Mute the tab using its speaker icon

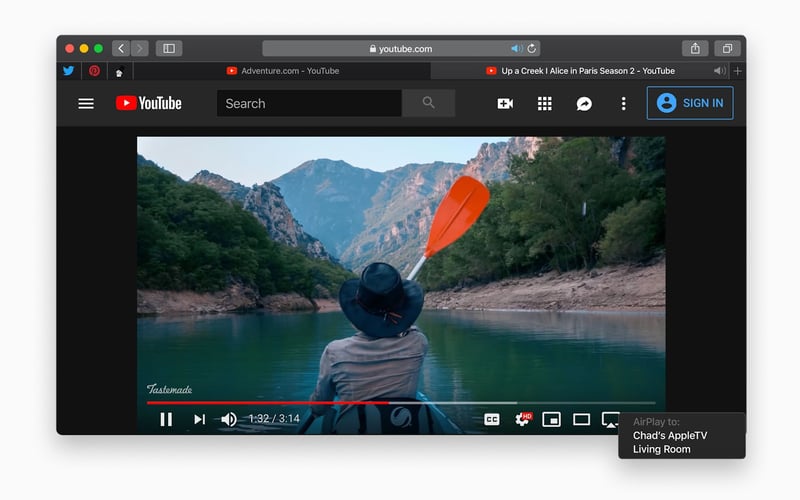point(719,71)
